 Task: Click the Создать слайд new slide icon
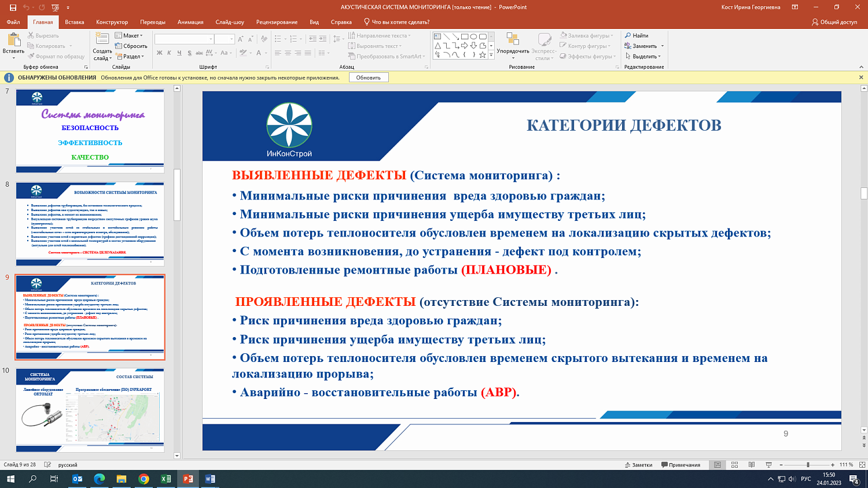[102, 39]
